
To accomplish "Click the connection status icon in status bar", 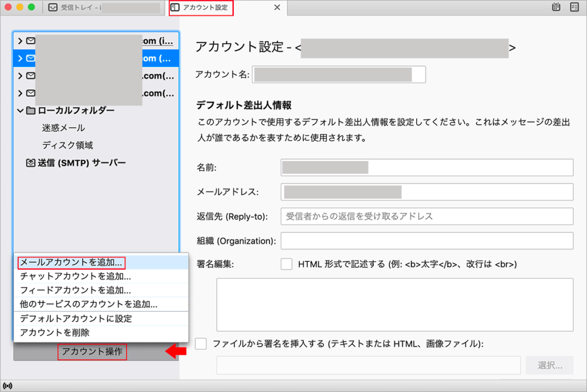I will (x=7, y=385).
